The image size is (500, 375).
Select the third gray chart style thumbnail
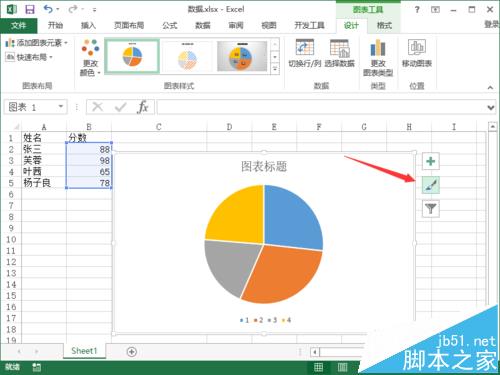pos(242,56)
